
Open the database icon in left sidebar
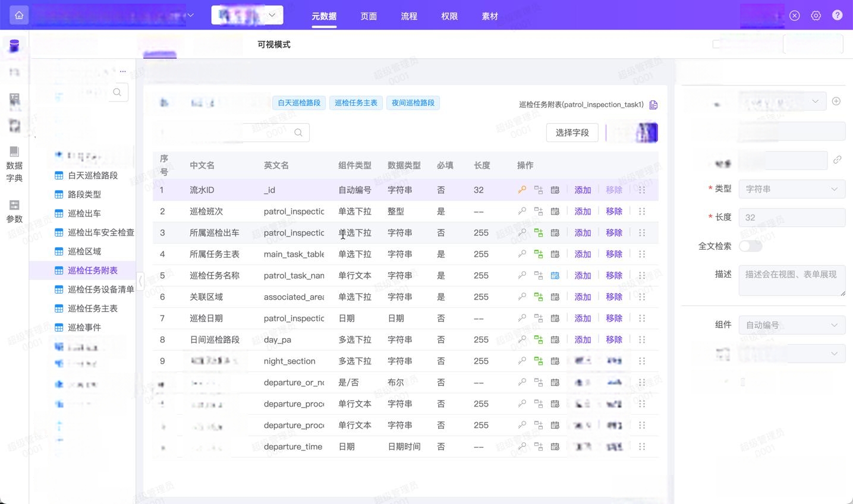pos(14,46)
